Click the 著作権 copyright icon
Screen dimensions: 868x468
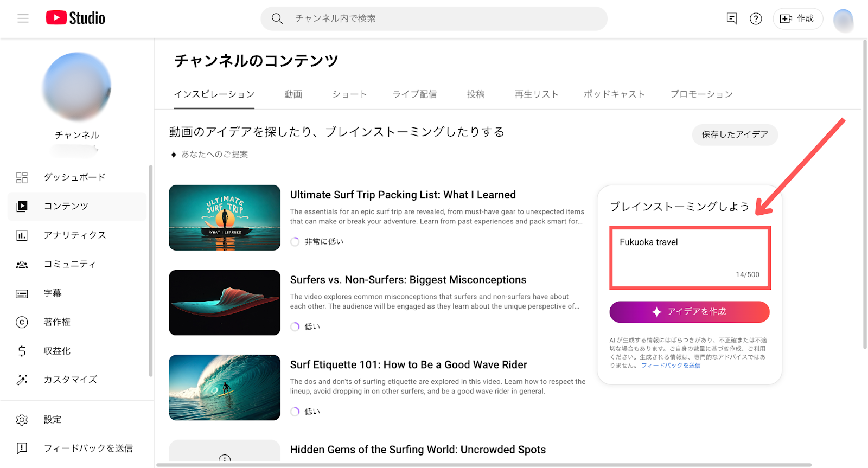[22, 322]
